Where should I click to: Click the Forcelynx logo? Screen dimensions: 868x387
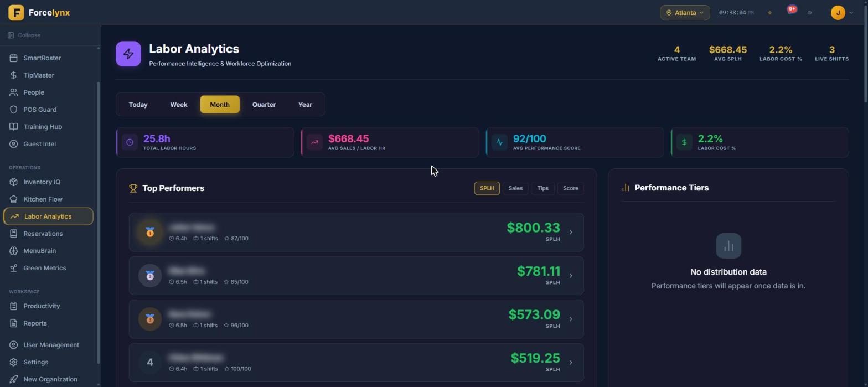[x=39, y=12]
